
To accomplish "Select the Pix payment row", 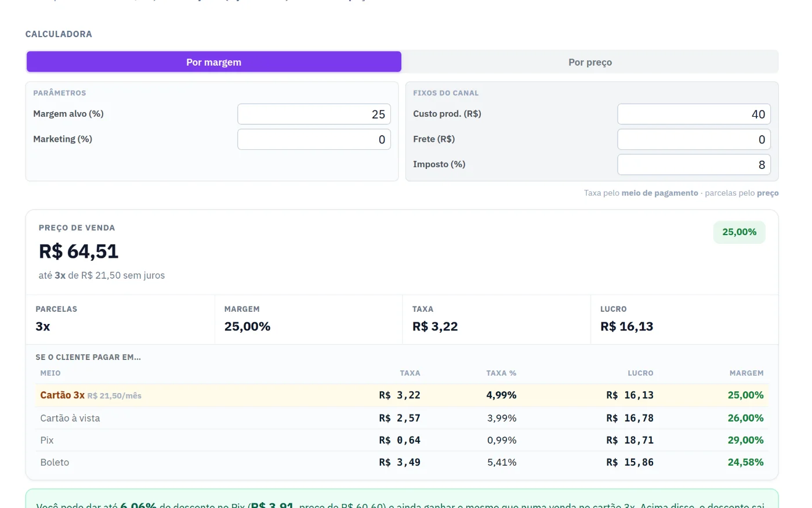I will [x=402, y=440].
